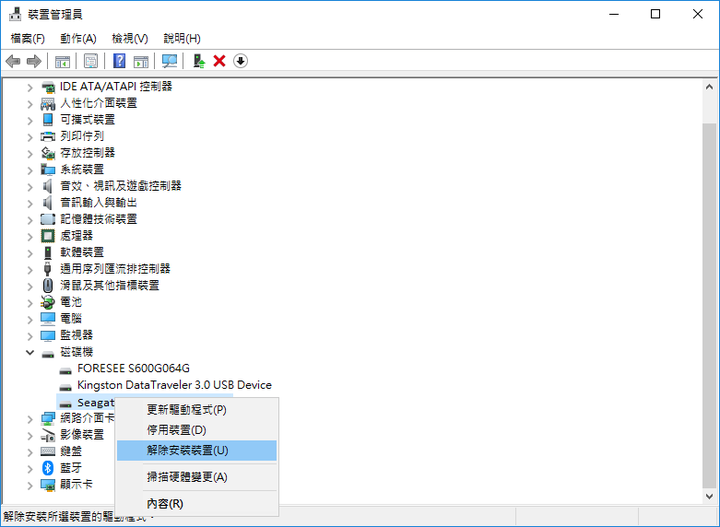Expand the 處理器 node

point(30,236)
